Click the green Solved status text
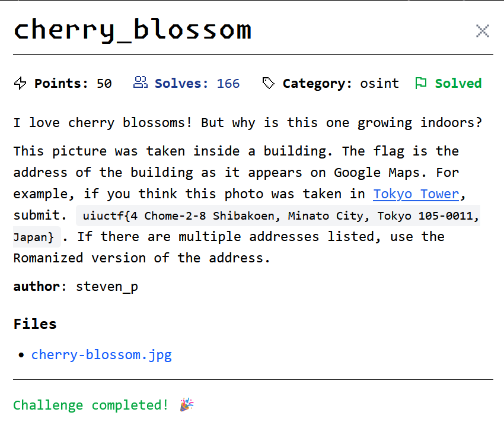This screenshot has height=428, width=504. tap(458, 83)
